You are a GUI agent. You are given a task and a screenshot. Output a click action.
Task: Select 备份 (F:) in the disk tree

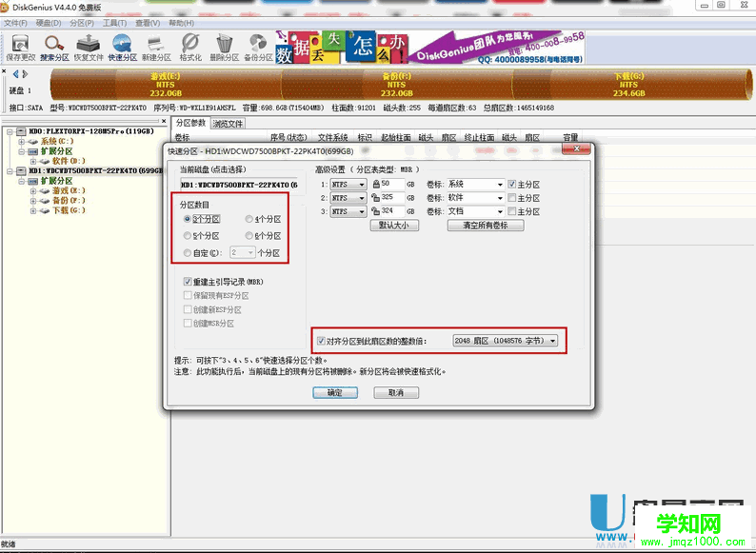pos(69,201)
